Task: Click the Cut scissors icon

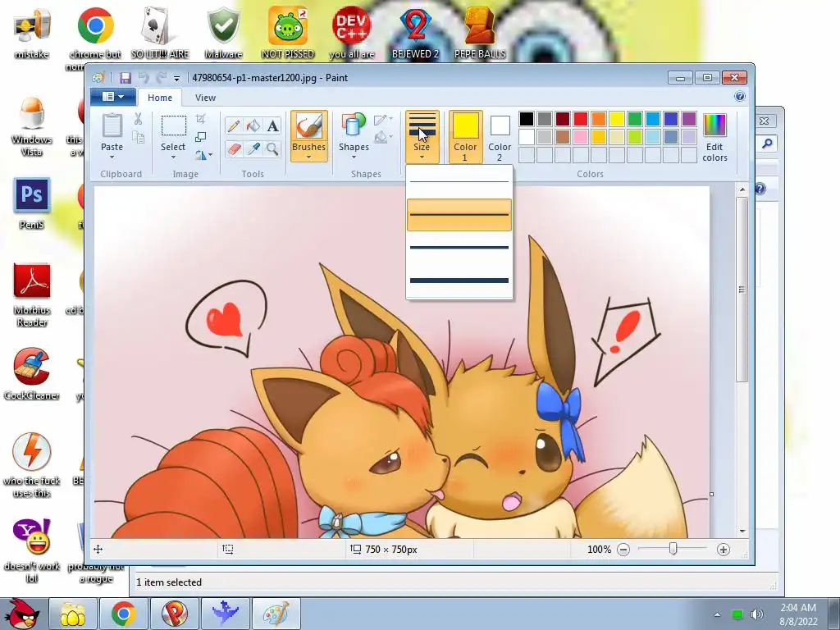Action: (x=138, y=119)
